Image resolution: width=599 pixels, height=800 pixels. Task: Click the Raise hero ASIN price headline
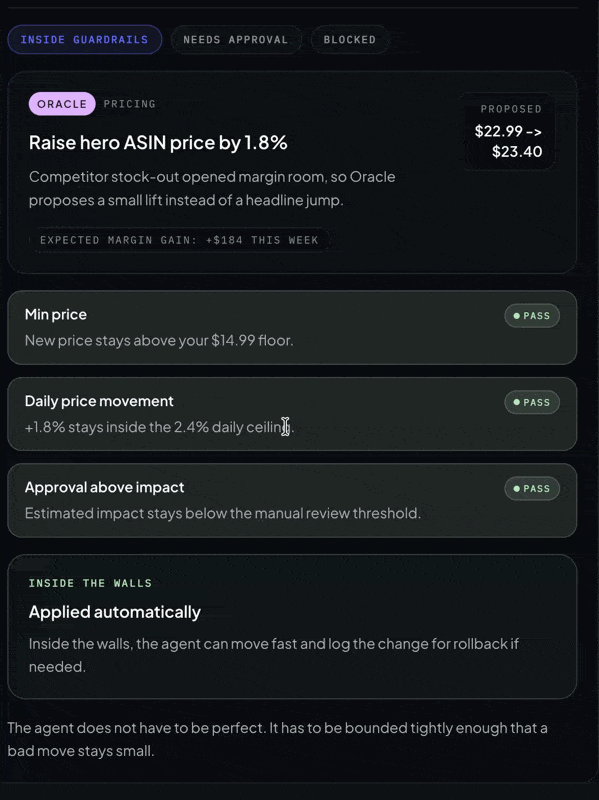point(157,143)
